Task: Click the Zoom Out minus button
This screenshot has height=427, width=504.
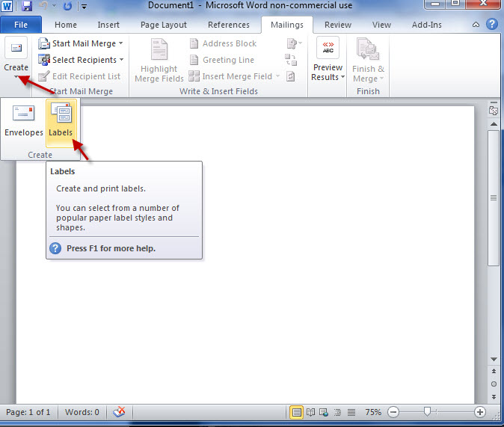Action: pyautogui.click(x=393, y=412)
